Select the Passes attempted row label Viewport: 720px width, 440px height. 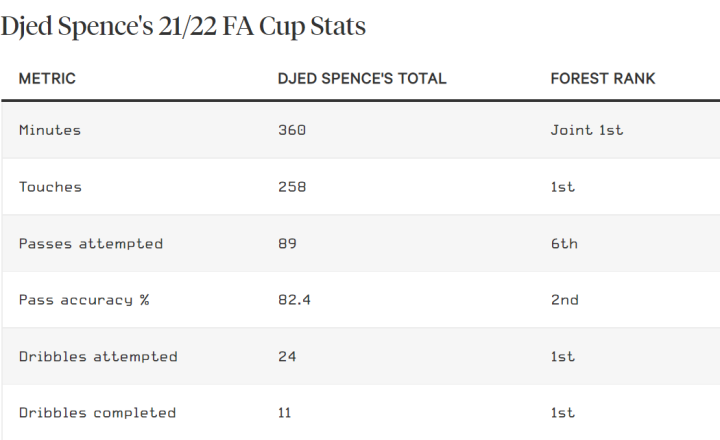pos(91,243)
